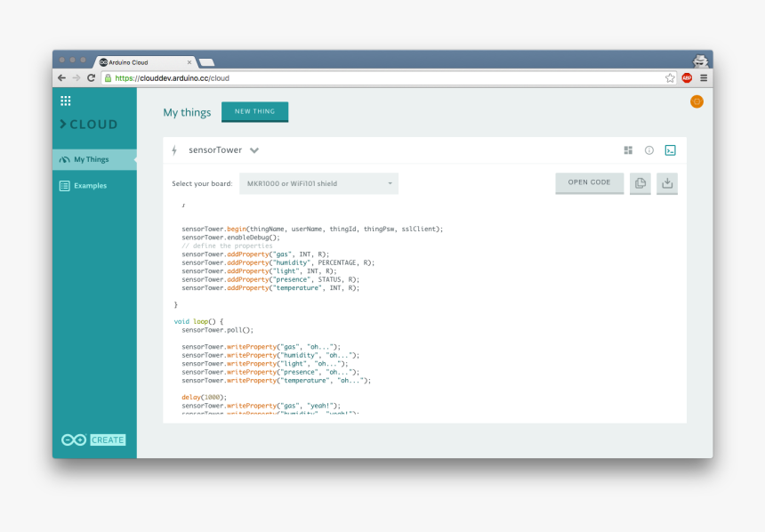This screenshot has height=532, width=765.
Task: Copy the code with the copy icon
Action: click(x=640, y=183)
